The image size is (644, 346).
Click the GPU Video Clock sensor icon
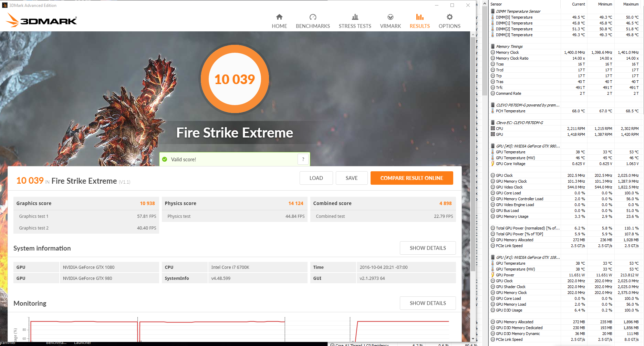tap(493, 187)
